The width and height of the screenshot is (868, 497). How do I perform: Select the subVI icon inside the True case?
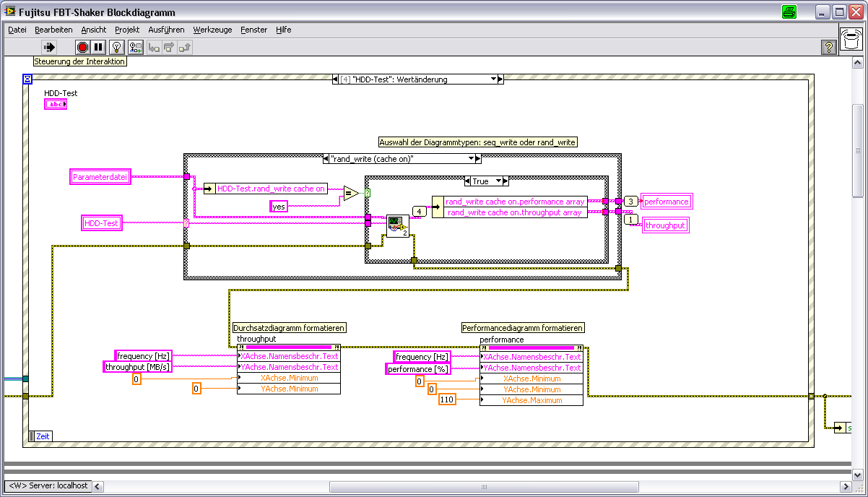(397, 225)
